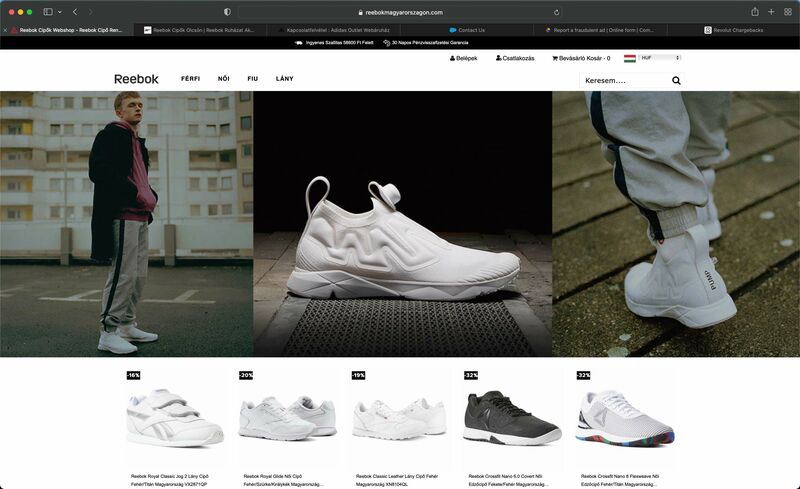The width and height of the screenshot is (800, 489).
Task: Click the banner photo of standing man
Action: tap(127, 224)
